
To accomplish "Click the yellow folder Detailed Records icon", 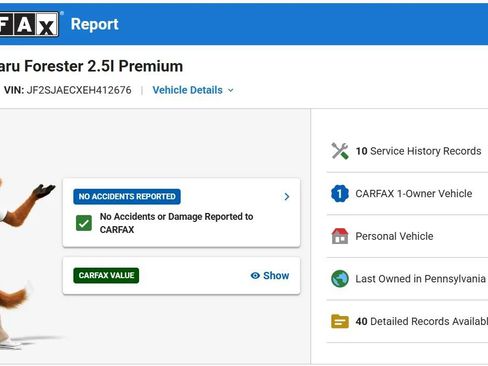I will [x=340, y=321].
